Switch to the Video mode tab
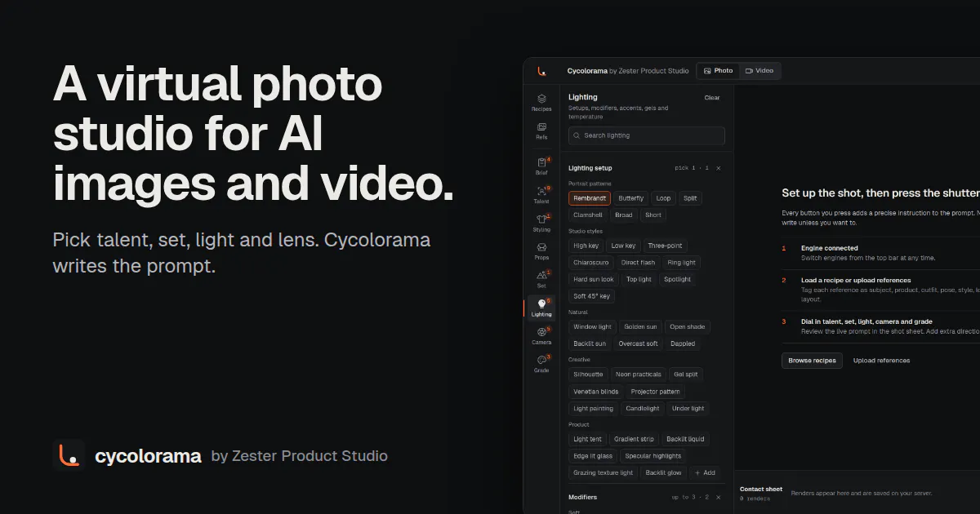Viewport: 980px width, 514px height. [x=759, y=71]
